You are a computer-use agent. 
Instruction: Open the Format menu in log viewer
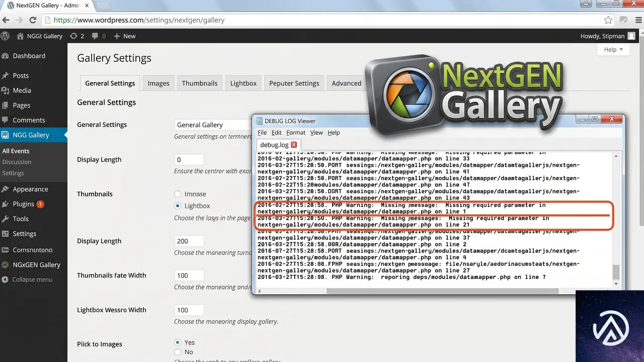pyautogui.click(x=296, y=133)
